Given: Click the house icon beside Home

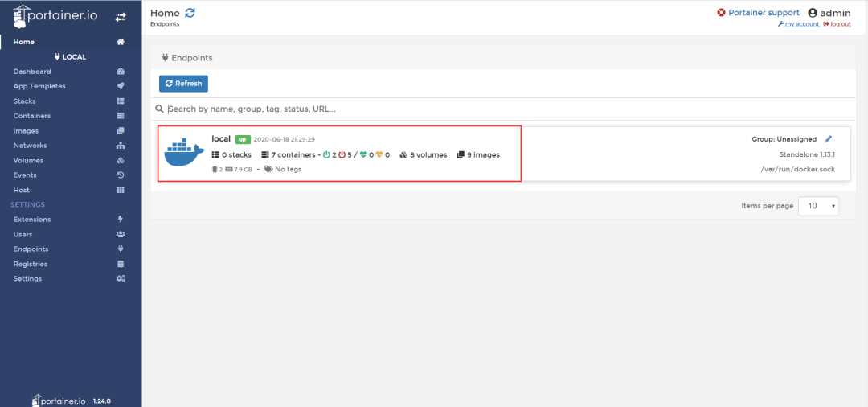Looking at the screenshot, I should point(120,42).
